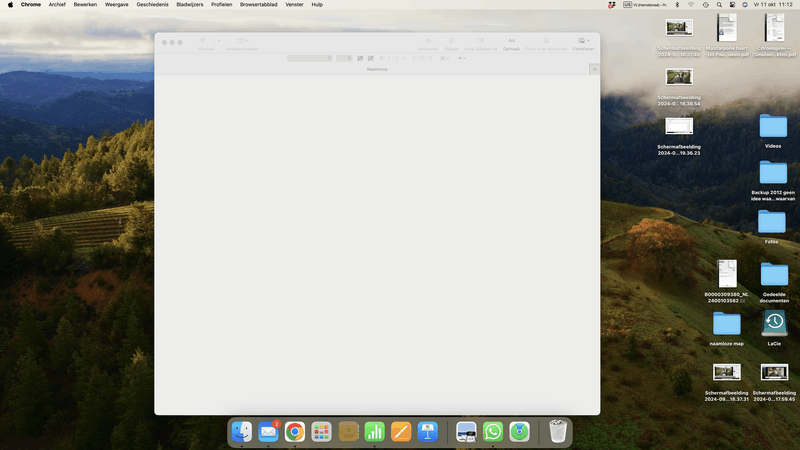800x450 pixels.
Task: Open the Browsertabblad menu
Action: coord(259,5)
